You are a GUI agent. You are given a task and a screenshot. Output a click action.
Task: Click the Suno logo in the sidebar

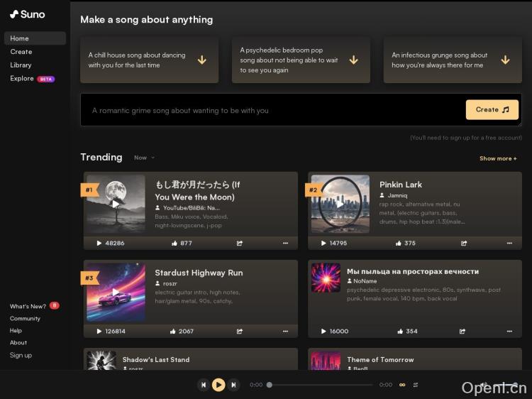tap(27, 14)
